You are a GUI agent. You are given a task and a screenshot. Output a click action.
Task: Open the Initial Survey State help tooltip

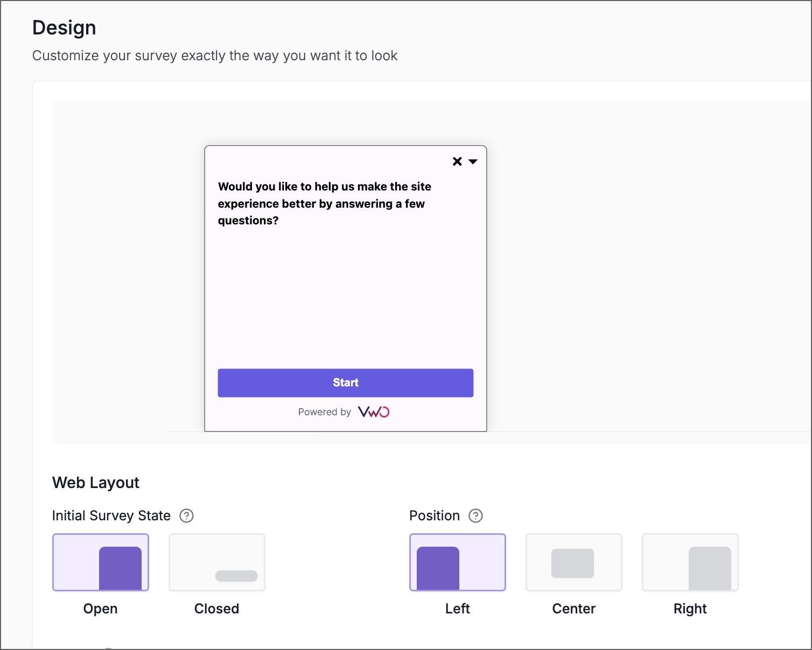point(186,515)
